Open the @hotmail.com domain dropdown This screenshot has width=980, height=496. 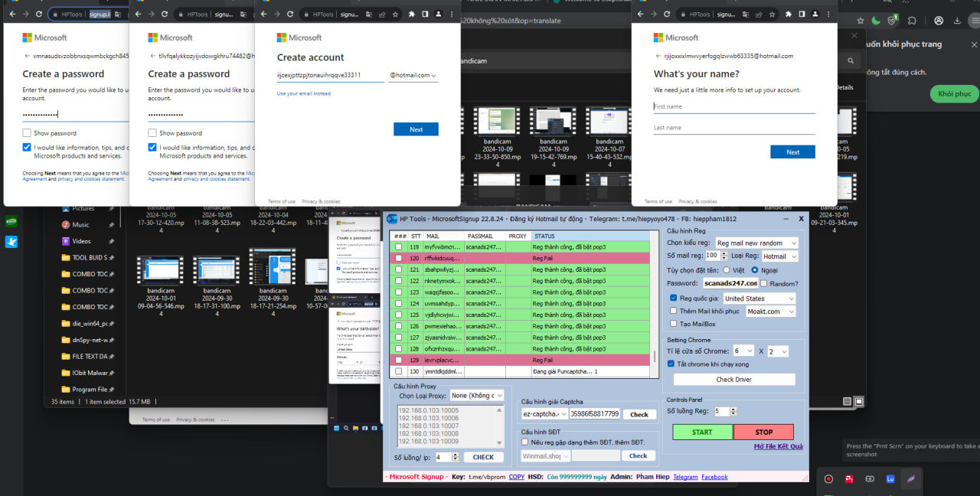tap(413, 75)
